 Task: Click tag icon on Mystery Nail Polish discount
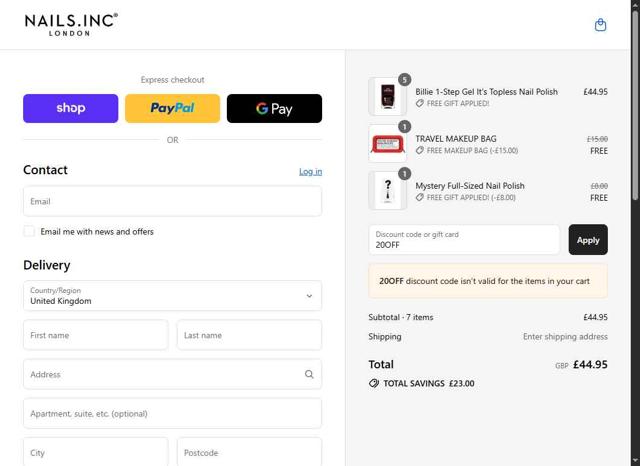click(420, 197)
